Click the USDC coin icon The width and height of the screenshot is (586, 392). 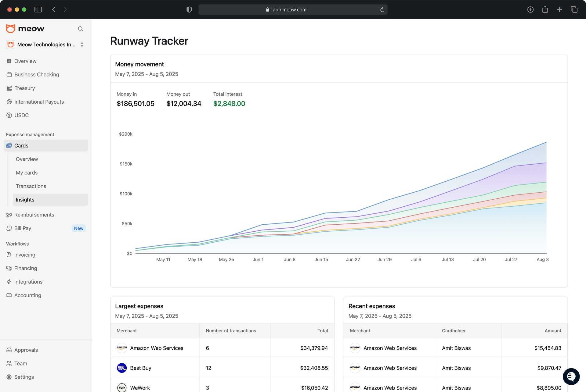pyautogui.click(x=9, y=115)
